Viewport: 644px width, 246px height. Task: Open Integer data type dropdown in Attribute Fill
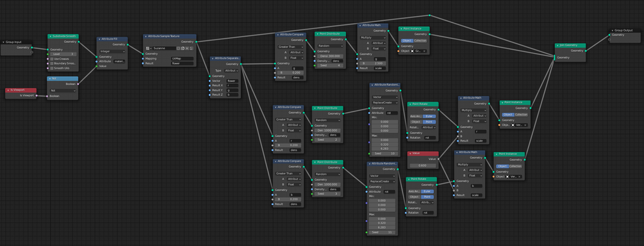pos(111,51)
